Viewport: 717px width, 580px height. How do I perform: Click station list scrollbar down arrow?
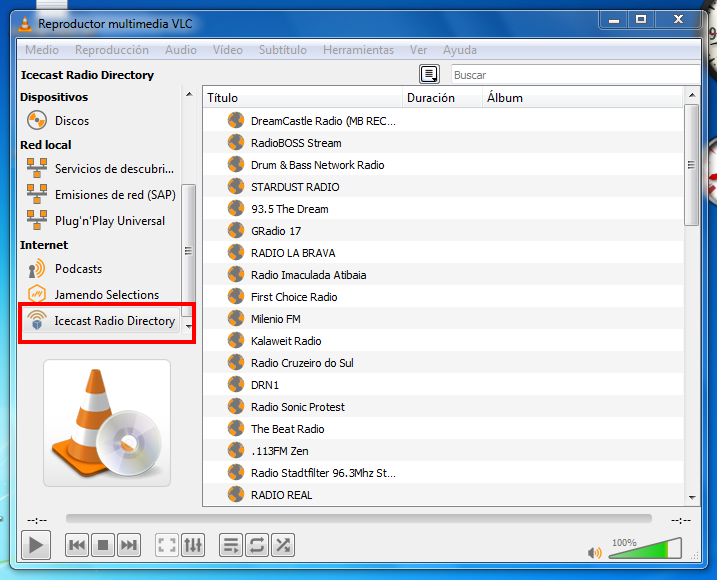(x=692, y=498)
